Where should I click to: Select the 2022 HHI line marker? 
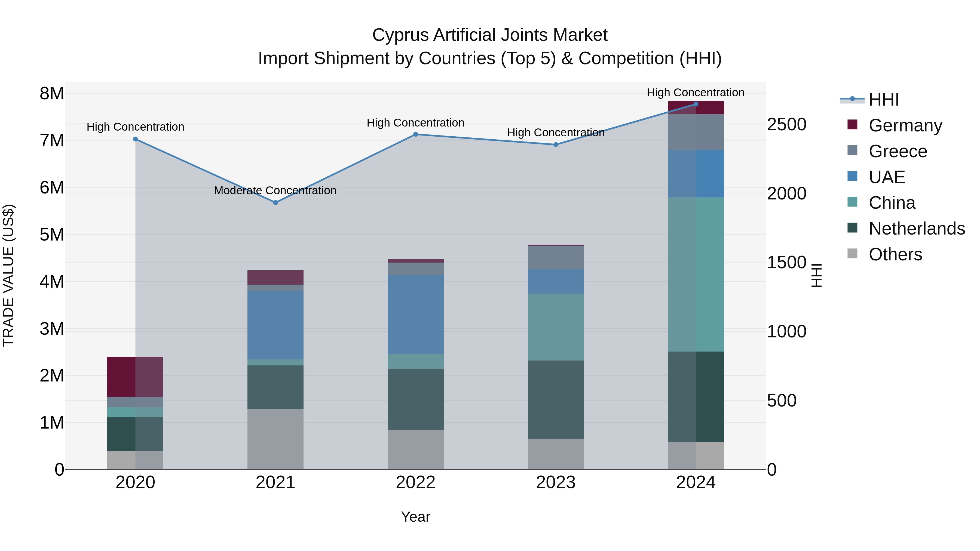tap(415, 134)
